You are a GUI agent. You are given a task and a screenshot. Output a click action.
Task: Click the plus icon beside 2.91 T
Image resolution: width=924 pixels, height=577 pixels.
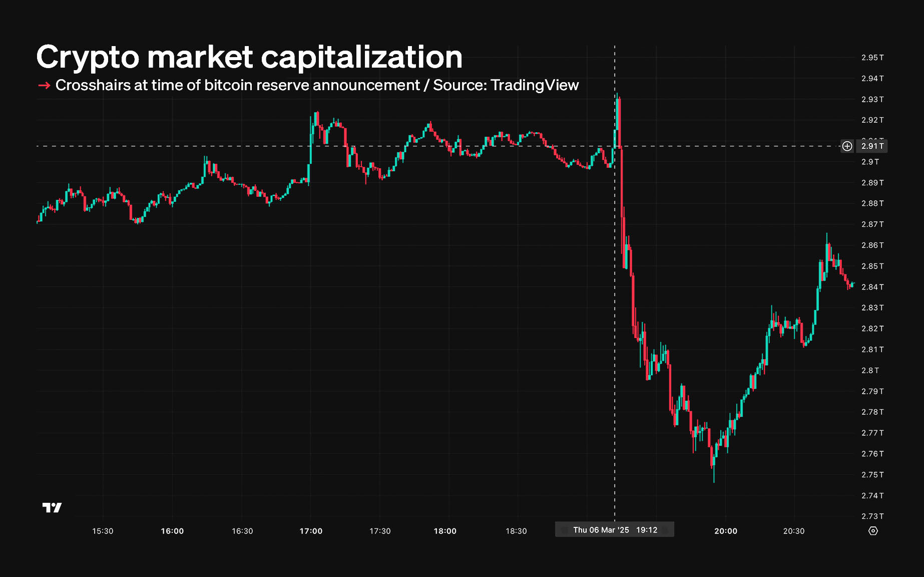point(847,146)
